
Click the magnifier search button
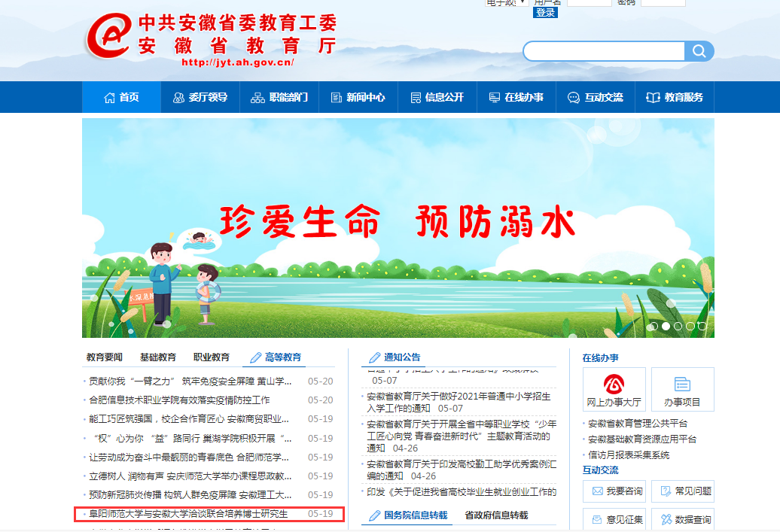(x=699, y=51)
